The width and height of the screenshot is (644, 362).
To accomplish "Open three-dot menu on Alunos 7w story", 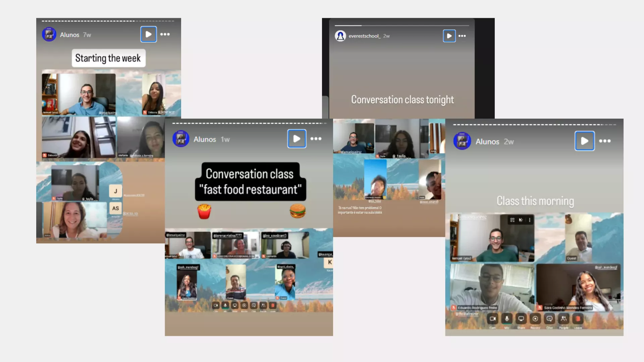I will click(165, 34).
